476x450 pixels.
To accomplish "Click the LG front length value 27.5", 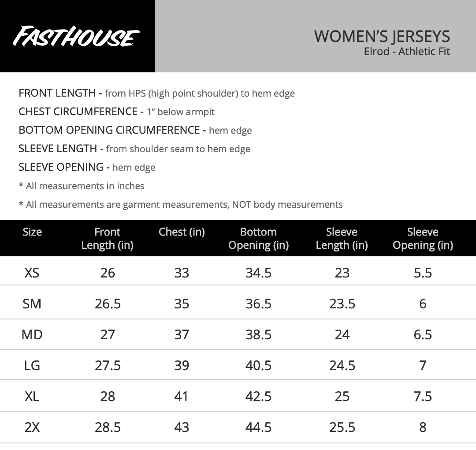I will 108,365.
